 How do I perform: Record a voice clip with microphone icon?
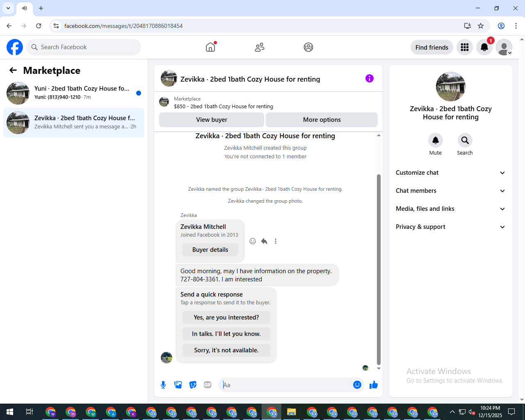[x=163, y=385]
